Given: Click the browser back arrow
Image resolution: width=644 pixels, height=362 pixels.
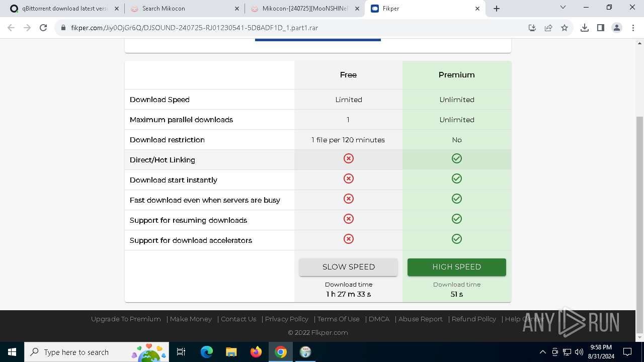Looking at the screenshot, I should point(11,28).
